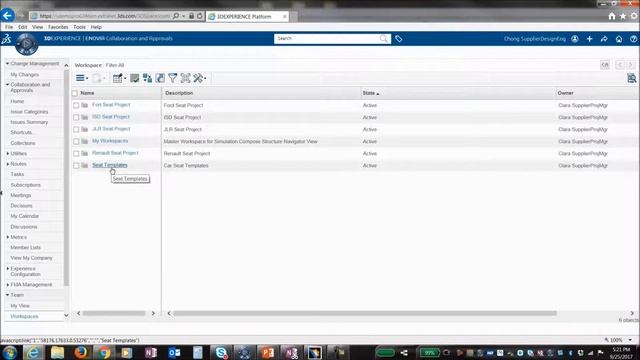
Task: Click the 3DEXPERIENCE compass
Action: [27, 44]
